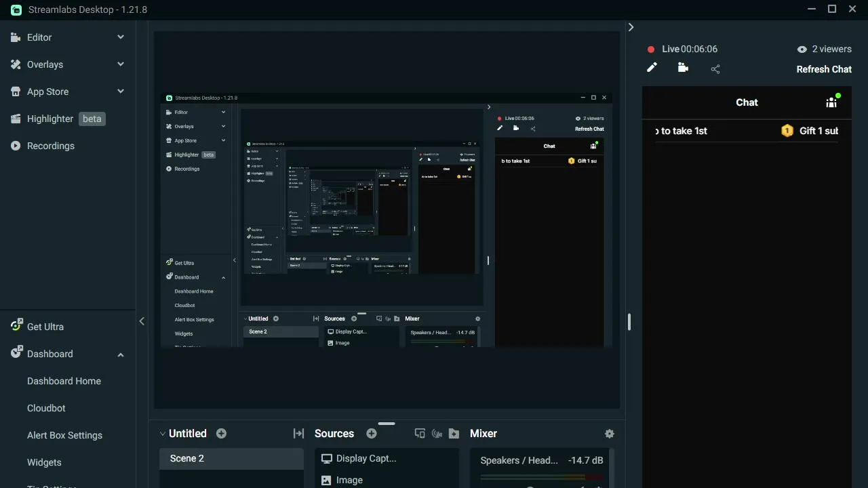Click the beta badge next to Highlighter
Image resolution: width=868 pixels, height=488 pixels.
click(92, 119)
